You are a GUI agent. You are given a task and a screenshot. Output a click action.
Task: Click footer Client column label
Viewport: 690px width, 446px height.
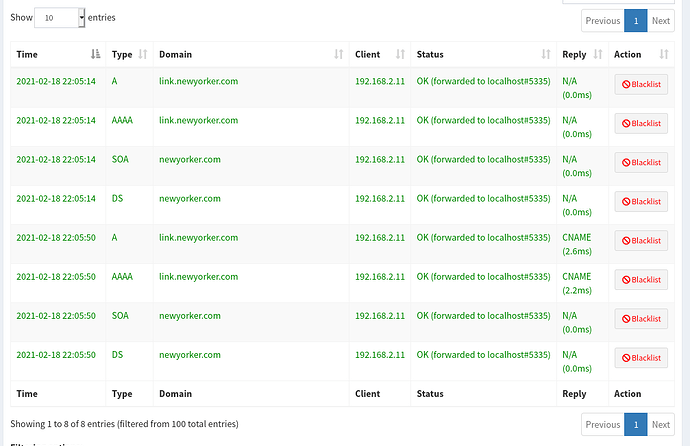367,394
